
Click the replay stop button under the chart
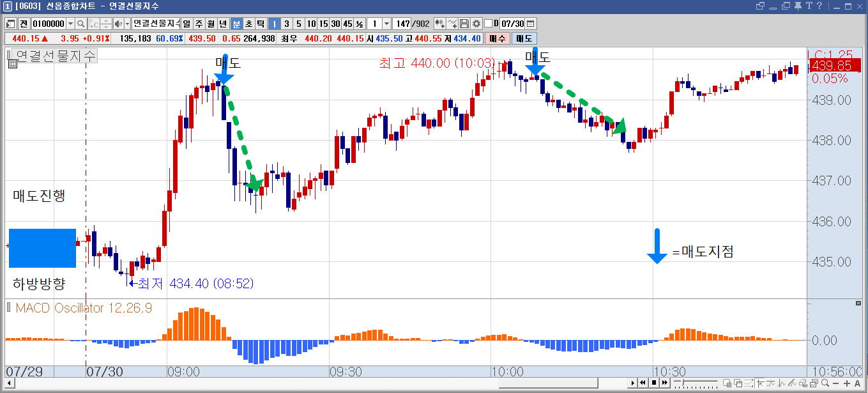click(x=654, y=383)
